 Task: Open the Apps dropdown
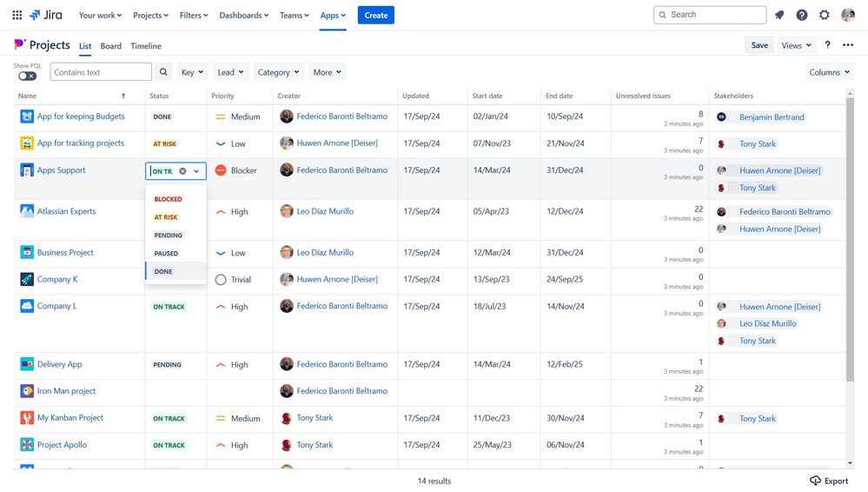(x=333, y=15)
